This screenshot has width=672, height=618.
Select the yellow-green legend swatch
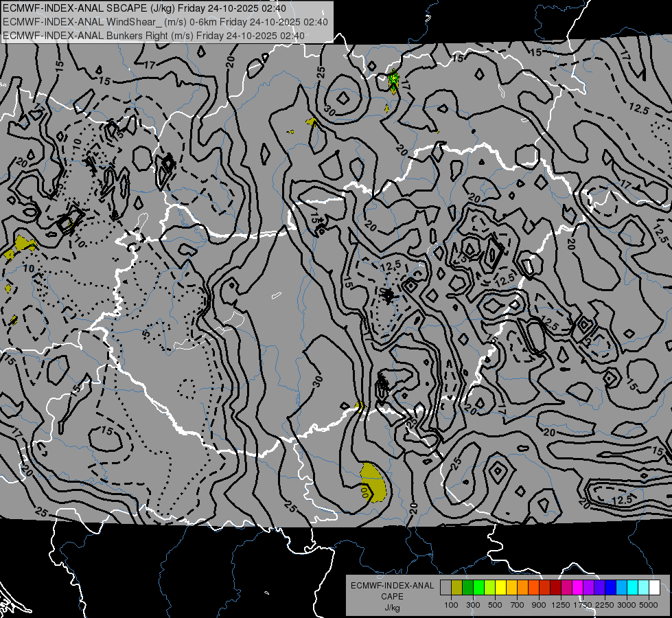(490, 588)
